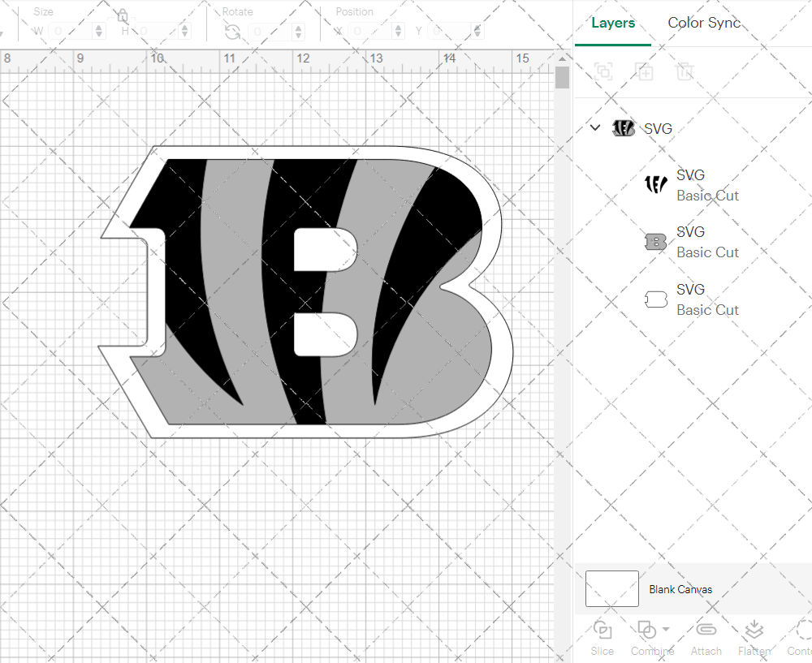The image size is (812, 663).
Task: Switch to the Color Sync tab
Action: coord(704,23)
